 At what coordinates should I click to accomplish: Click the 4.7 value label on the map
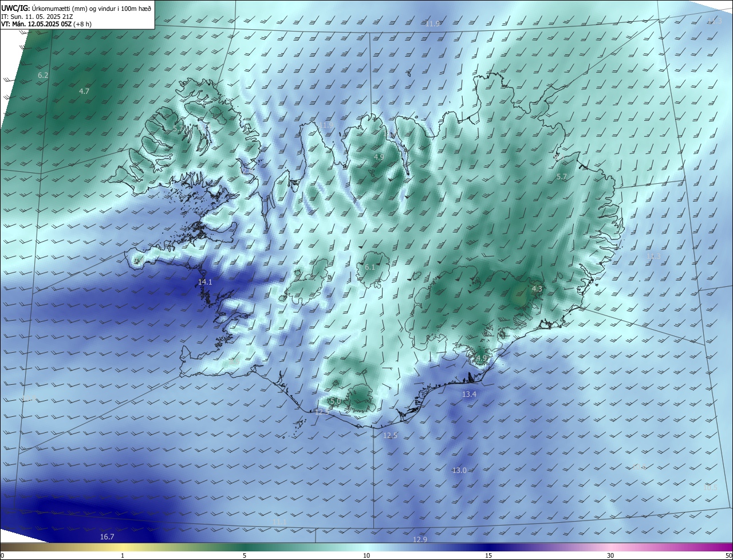click(84, 91)
